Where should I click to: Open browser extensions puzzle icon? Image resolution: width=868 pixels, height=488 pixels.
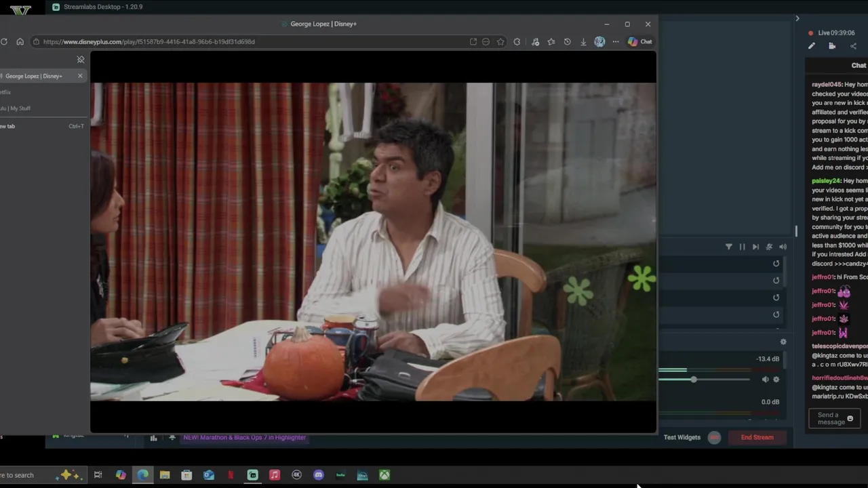click(517, 42)
